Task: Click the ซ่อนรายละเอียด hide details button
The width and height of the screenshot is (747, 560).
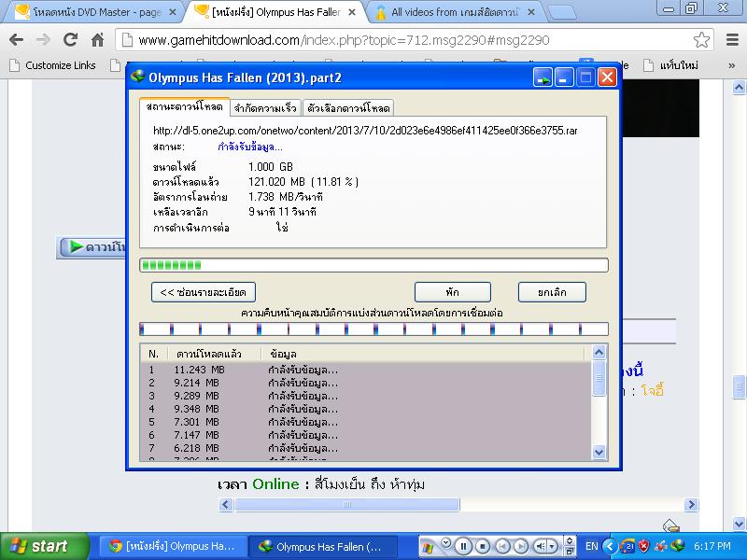Action: coord(204,292)
